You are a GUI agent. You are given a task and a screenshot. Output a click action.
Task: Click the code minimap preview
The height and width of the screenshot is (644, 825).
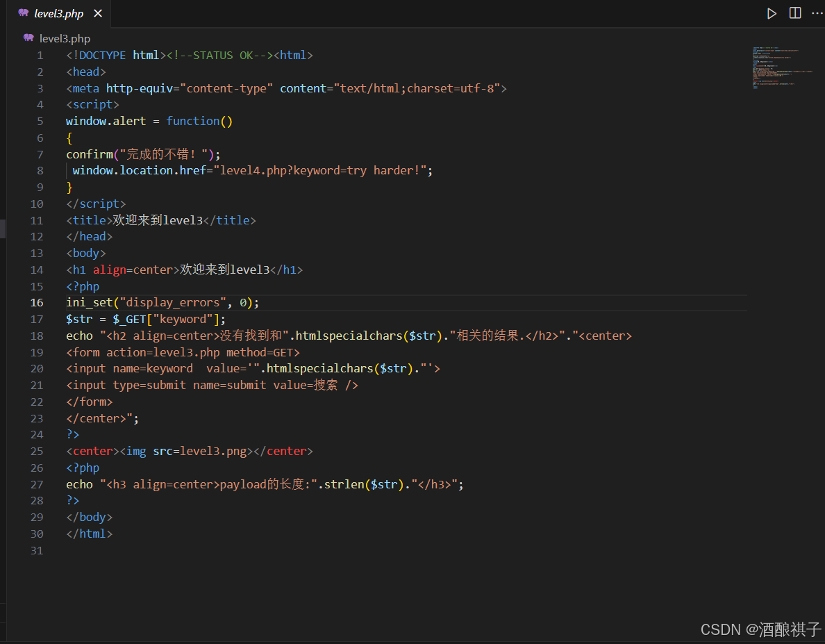click(783, 68)
